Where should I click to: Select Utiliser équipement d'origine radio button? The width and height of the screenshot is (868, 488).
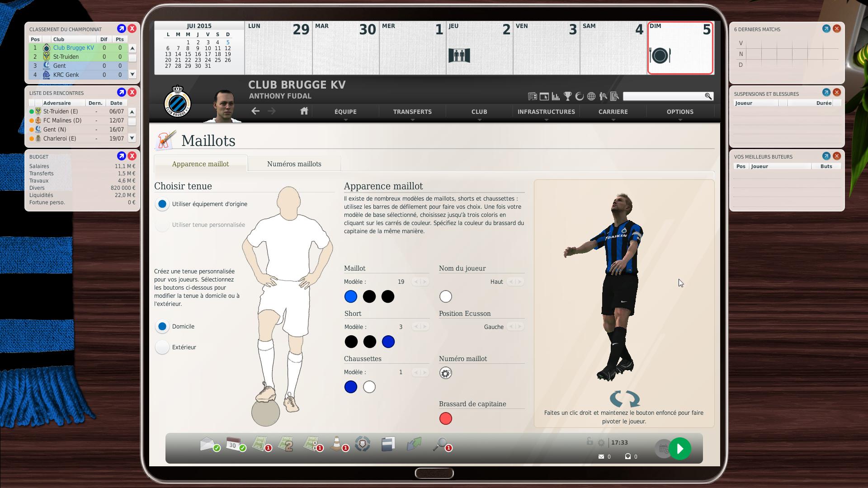162,204
